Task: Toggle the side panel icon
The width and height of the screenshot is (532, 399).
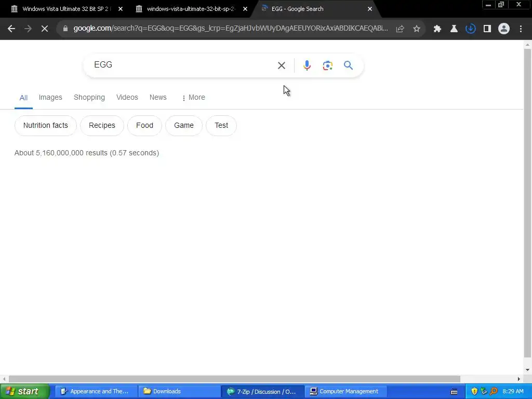Action: point(487,29)
